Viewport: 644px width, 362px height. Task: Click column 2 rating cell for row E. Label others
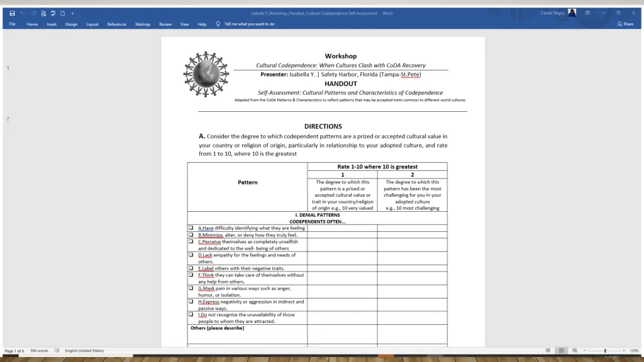point(413,268)
